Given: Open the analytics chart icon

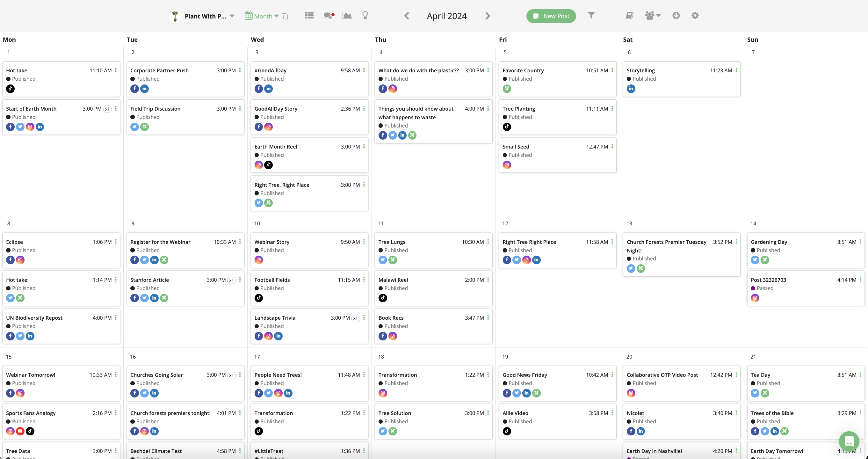Looking at the screenshot, I should (x=347, y=16).
